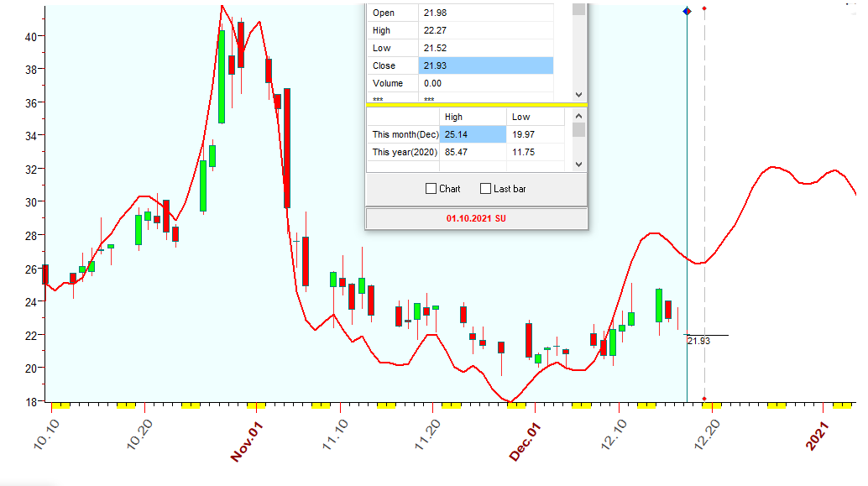Viewport: 868px width, 486px height.
Task: Click the High column header
Action: pos(473,117)
